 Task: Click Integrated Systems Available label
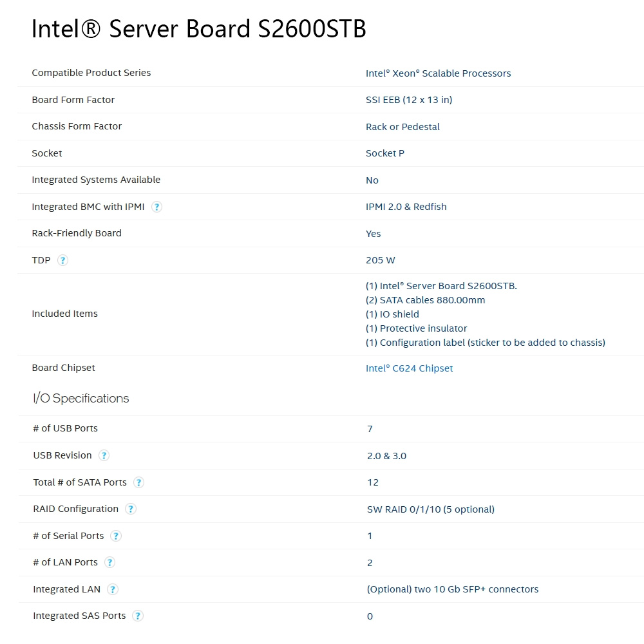pos(96,180)
